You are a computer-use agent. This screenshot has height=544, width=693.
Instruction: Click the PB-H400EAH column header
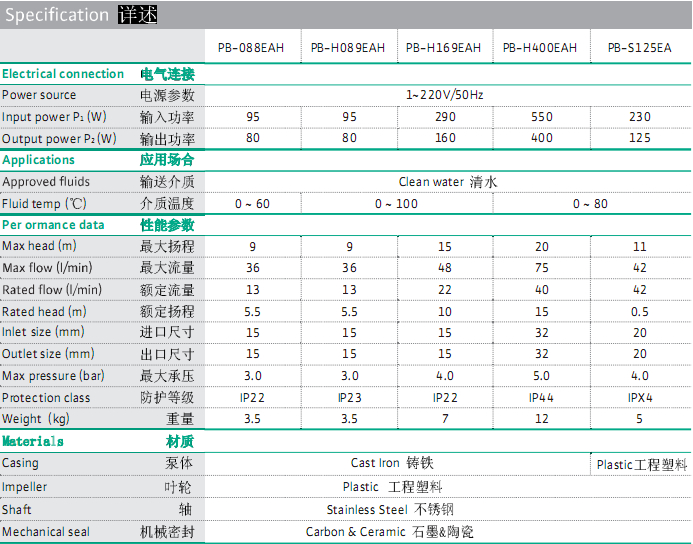pyautogui.click(x=540, y=48)
